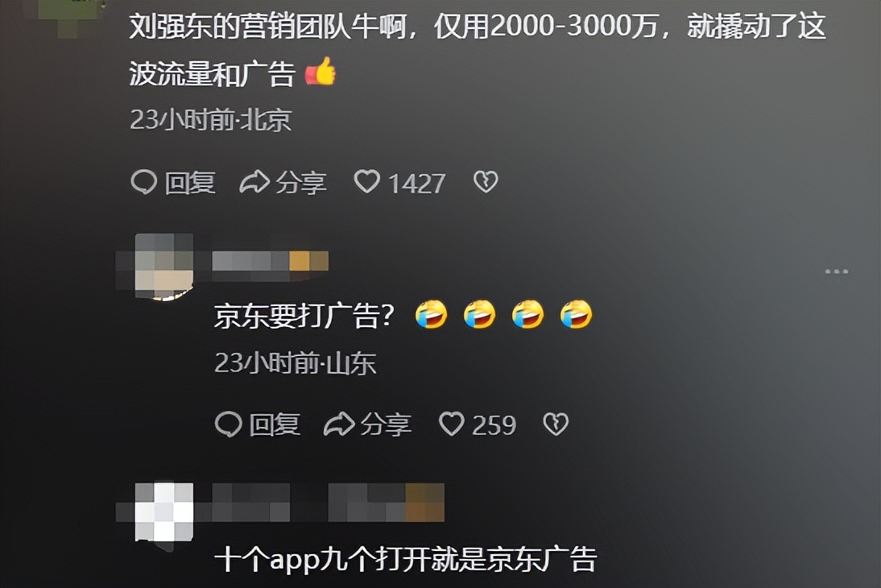The width and height of the screenshot is (881, 588).
Task: Open username of the 京东要打广告 commenter
Action: coord(271,262)
